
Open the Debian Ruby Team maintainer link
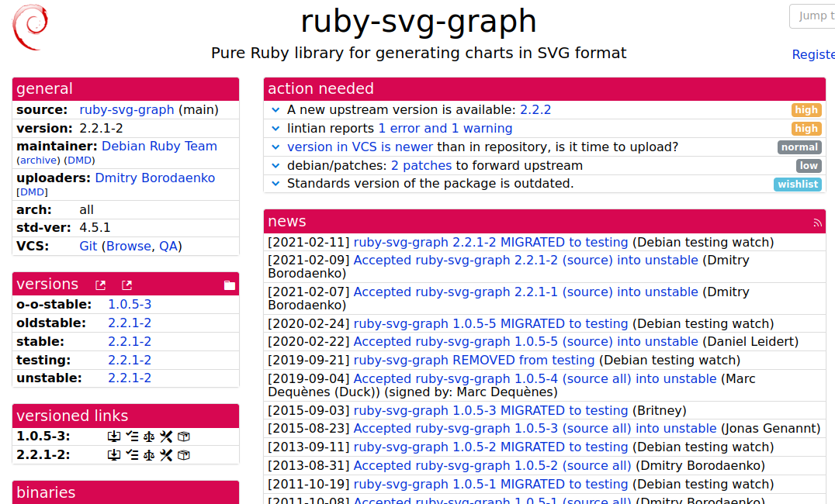pos(159,146)
